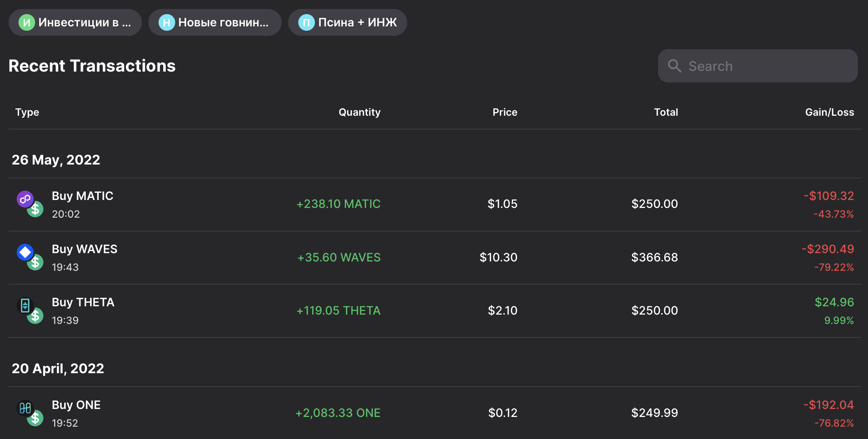
Task: Click the THETA coin icon
Action: point(25,305)
